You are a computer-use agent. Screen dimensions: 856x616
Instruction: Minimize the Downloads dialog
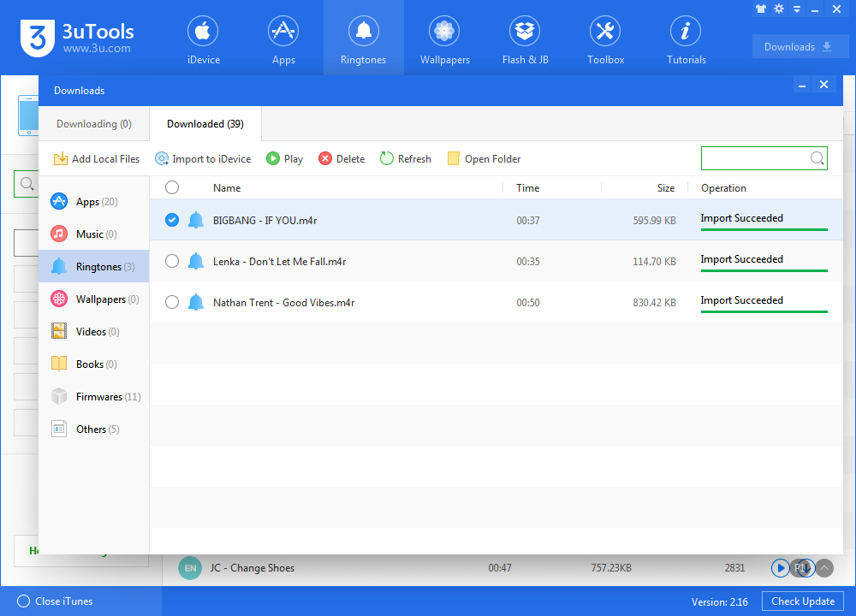click(x=801, y=85)
